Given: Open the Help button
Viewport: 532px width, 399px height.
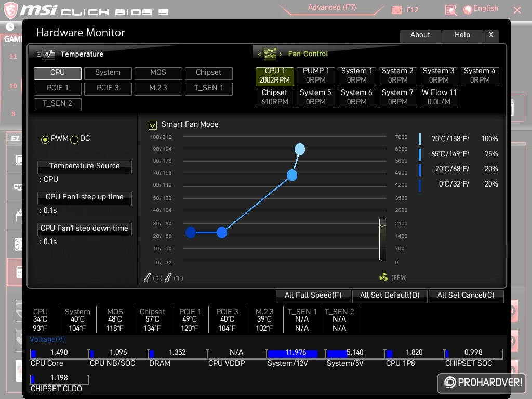Looking at the screenshot, I should pyautogui.click(x=462, y=35).
